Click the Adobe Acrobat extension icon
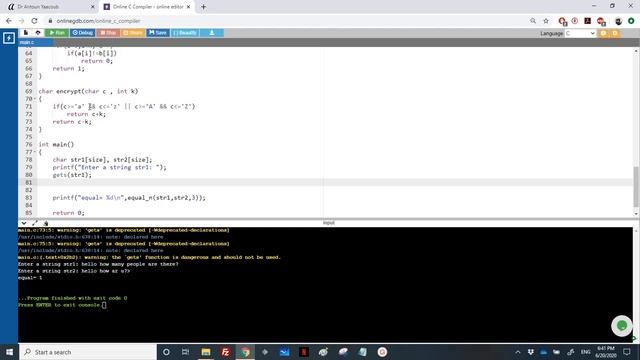Screen dimensions: 640x360 [x=587, y=21]
